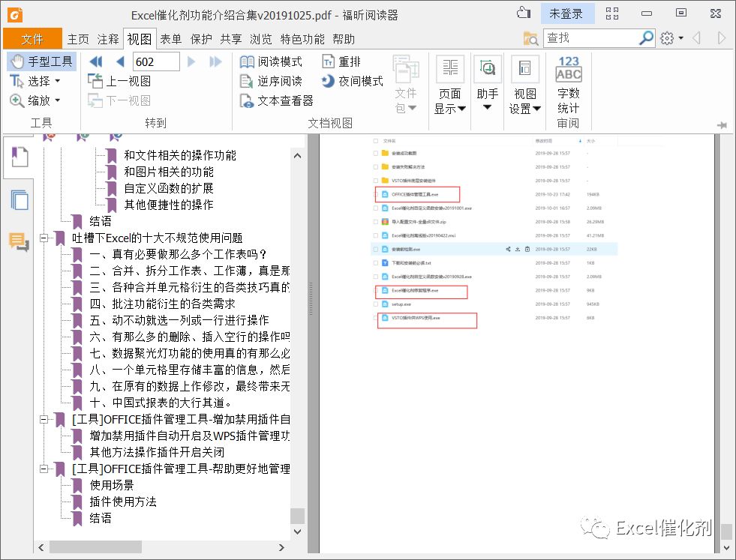Open the Comments side panel

(x=20, y=241)
